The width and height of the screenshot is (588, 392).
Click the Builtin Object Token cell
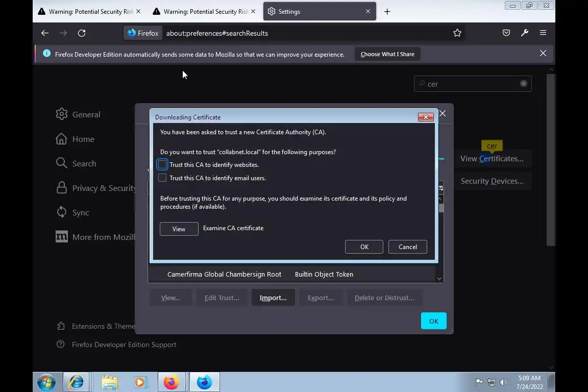[x=324, y=274]
